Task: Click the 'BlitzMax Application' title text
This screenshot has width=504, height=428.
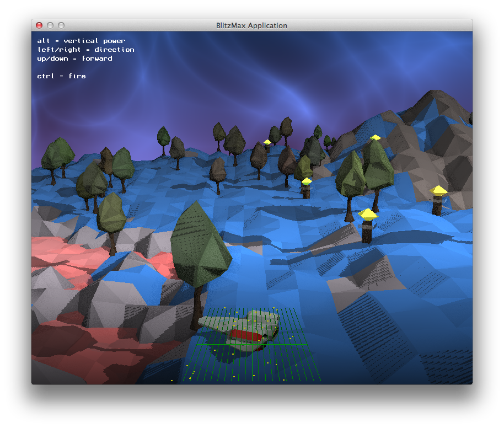Action: [x=251, y=25]
